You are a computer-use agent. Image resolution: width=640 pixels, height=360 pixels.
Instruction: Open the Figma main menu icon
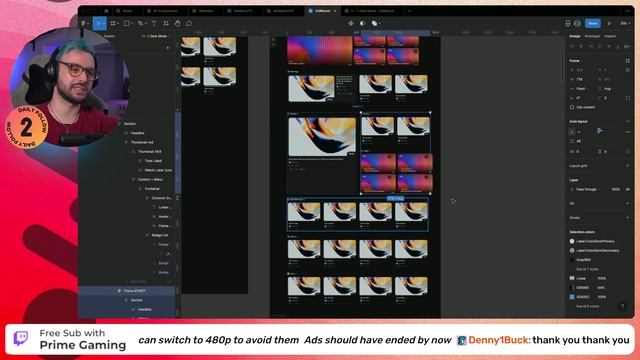pyautogui.click(x=83, y=24)
